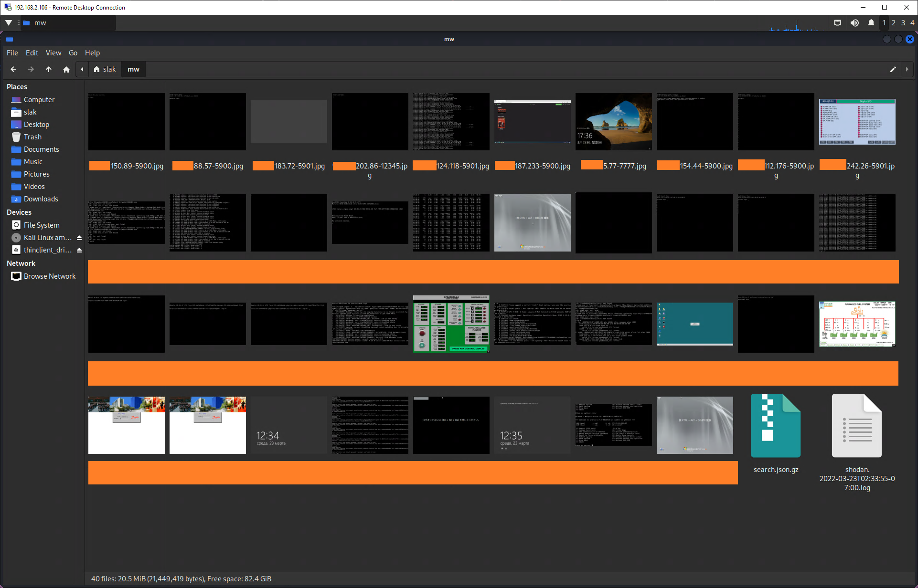Open the volume control in panel

click(x=854, y=23)
